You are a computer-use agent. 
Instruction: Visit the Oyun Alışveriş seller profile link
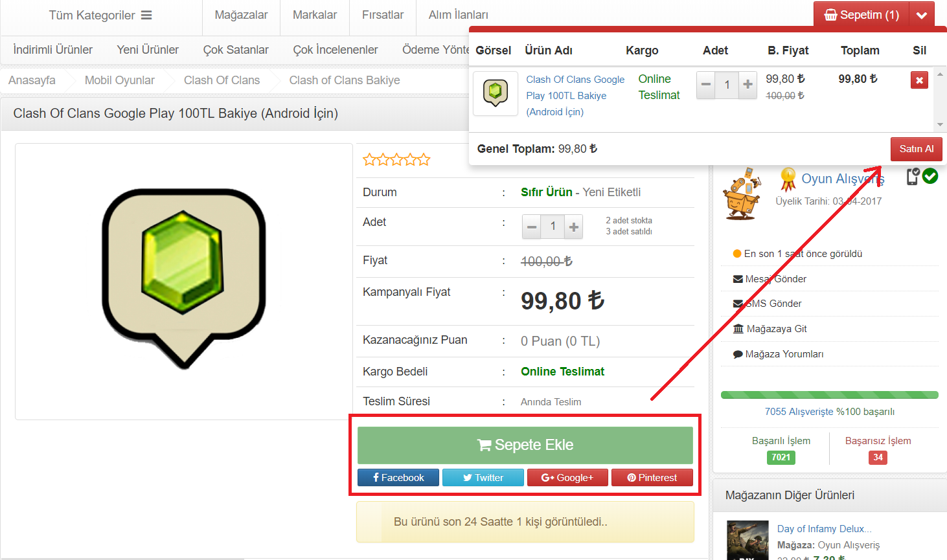tap(843, 179)
